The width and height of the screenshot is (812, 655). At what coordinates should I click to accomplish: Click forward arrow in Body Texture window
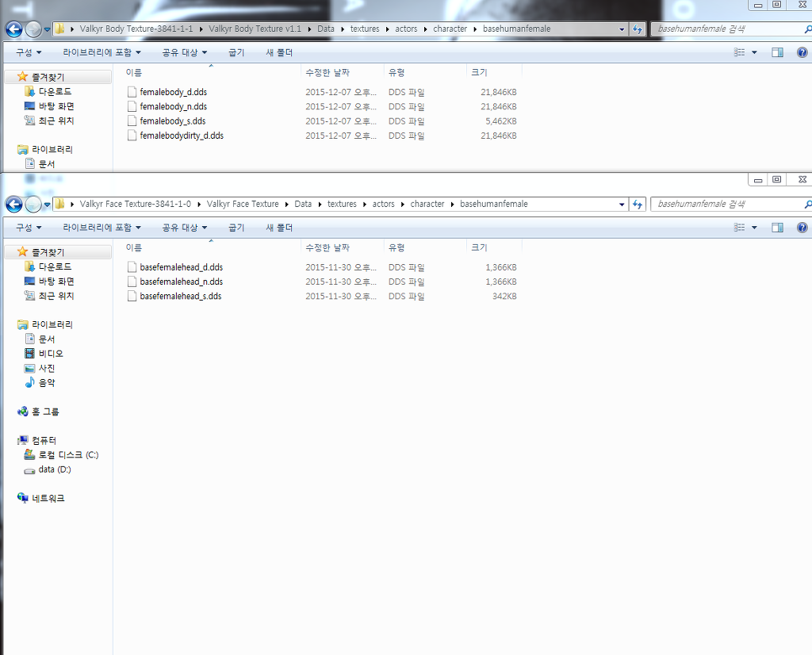(x=33, y=29)
